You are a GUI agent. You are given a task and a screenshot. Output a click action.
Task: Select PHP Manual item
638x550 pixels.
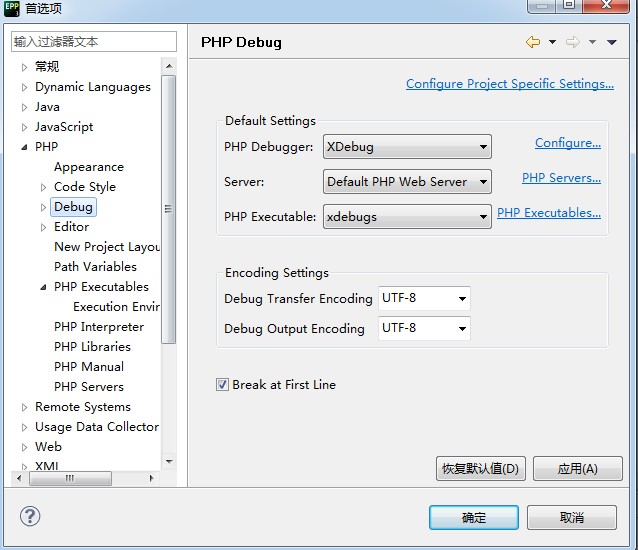coord(89,367)
